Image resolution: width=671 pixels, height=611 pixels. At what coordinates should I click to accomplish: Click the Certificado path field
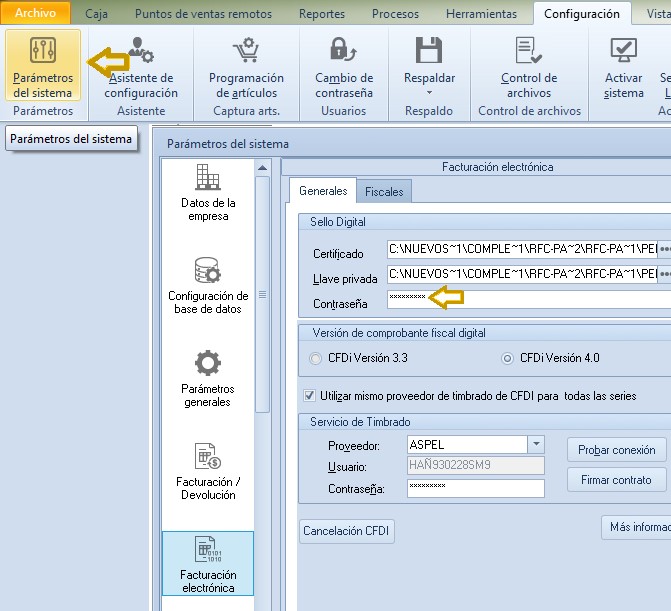point(522,249)
